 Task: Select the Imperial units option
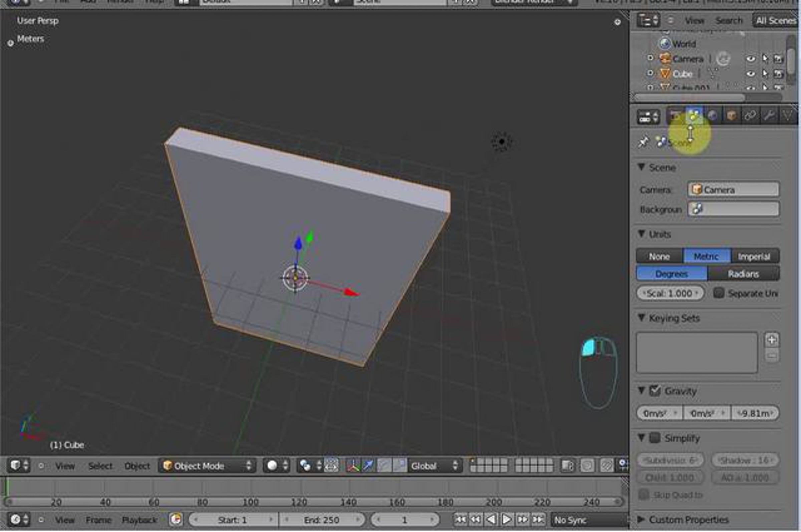[x=755, y=256]
